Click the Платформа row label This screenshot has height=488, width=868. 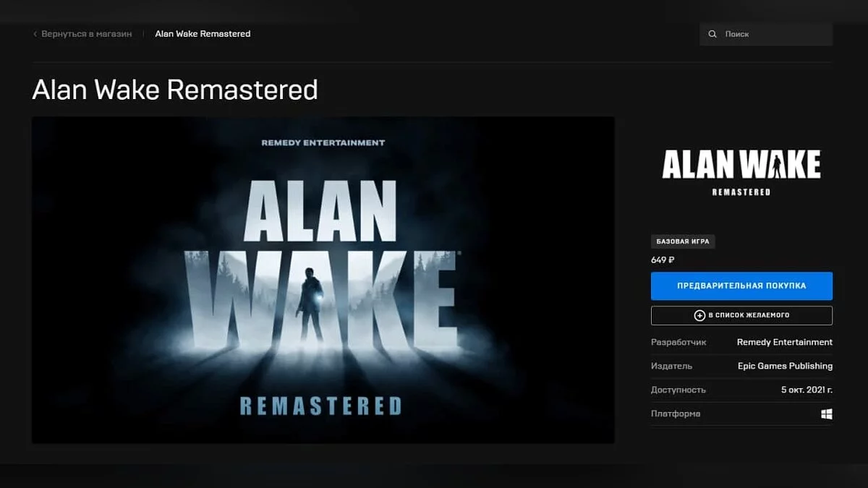(x=676, y=414)
